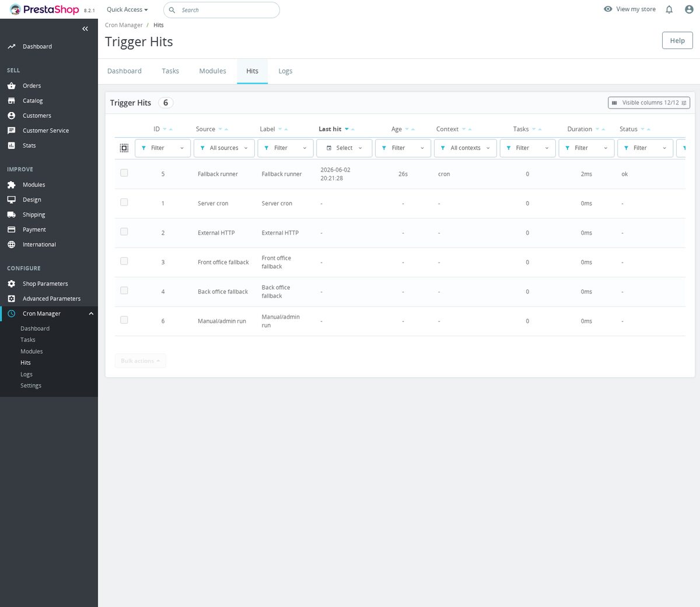Open the Quick Access dropdown
This screenshot has width=700, height=607.
(127, 9)
